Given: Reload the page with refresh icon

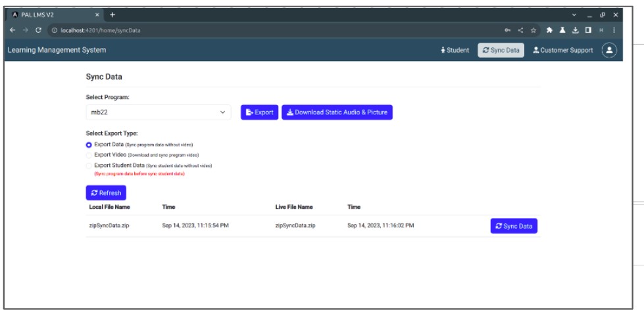Looking at the screenshot, I should click(38, 30).
